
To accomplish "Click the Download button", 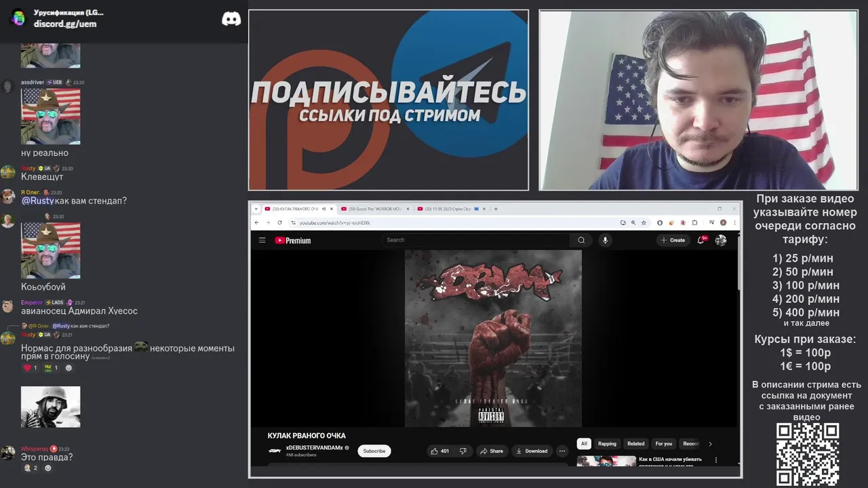I will 532,451.
